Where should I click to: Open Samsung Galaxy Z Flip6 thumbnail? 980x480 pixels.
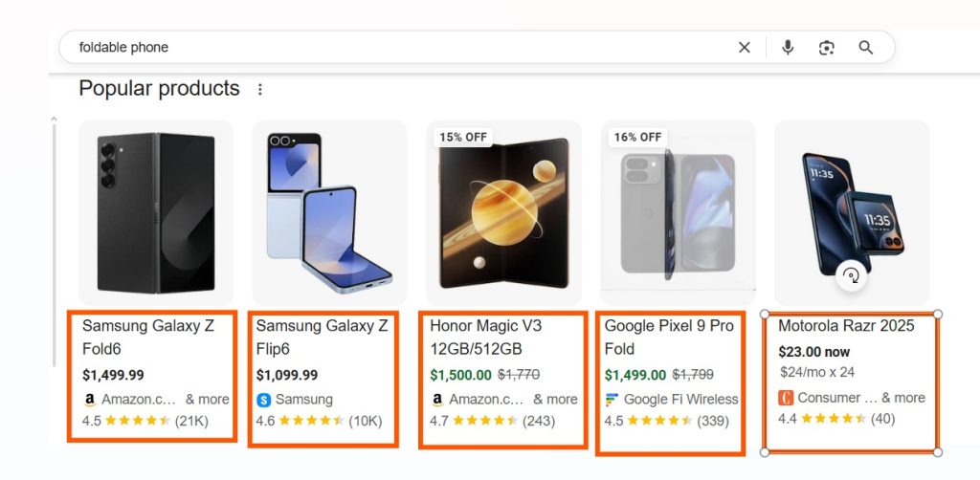pyautogui.click(x=329, y=212)
